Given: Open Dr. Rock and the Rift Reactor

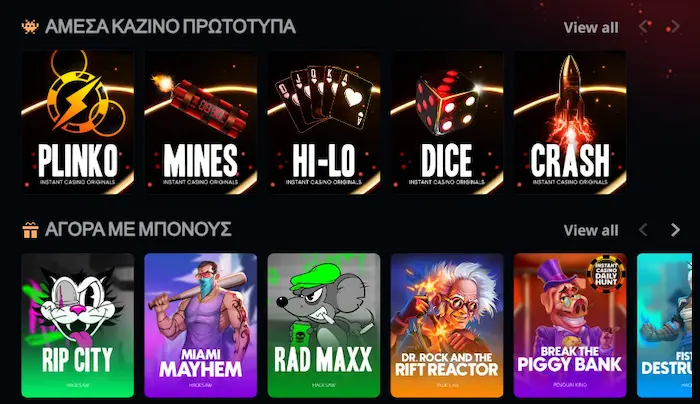Looking at the screenshot, I should pyautogui.click(x=447, y=325).
